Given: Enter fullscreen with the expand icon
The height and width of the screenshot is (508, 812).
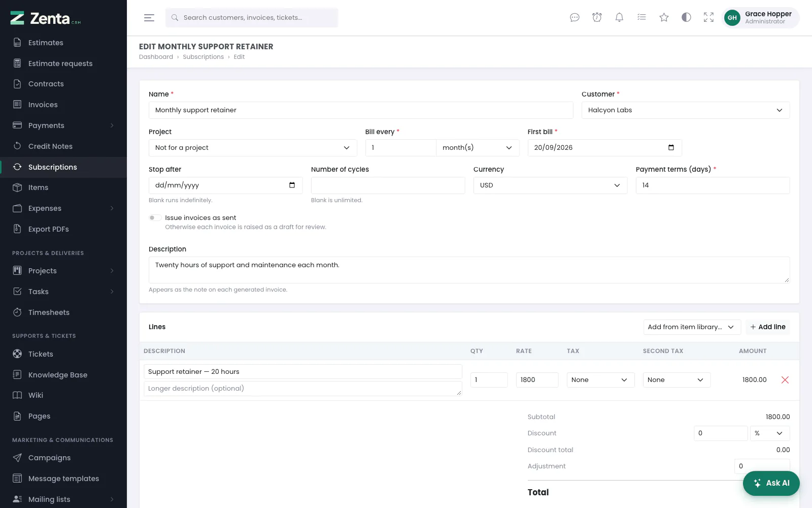Looking at the screenshot, I should (x=708, y=18).
